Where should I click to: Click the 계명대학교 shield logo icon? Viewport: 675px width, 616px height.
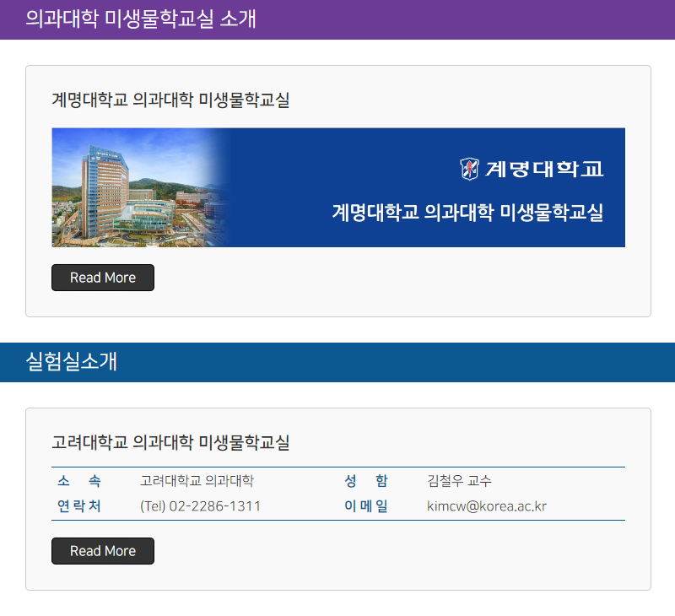point(469,169)
